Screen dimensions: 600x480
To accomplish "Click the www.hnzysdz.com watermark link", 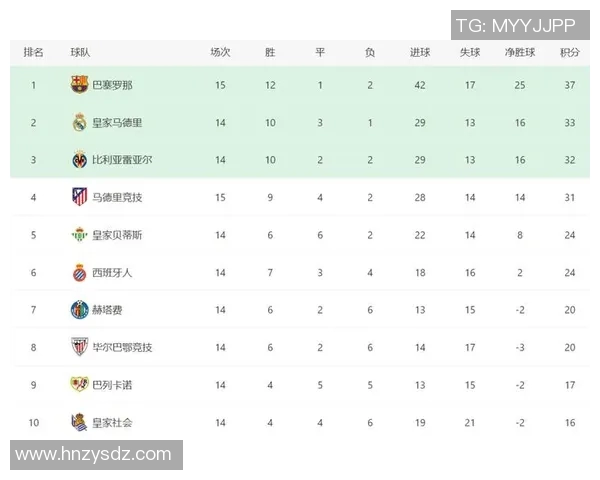I will click(93, 454).
